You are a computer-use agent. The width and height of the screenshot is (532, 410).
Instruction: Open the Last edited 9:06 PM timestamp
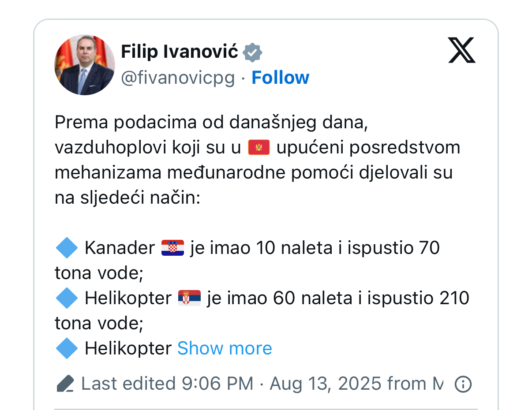167,384
